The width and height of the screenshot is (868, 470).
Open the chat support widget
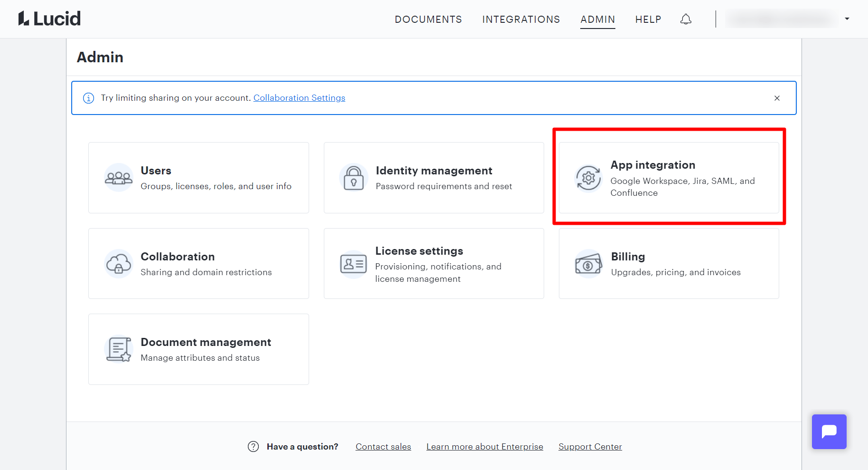point(829,432)
